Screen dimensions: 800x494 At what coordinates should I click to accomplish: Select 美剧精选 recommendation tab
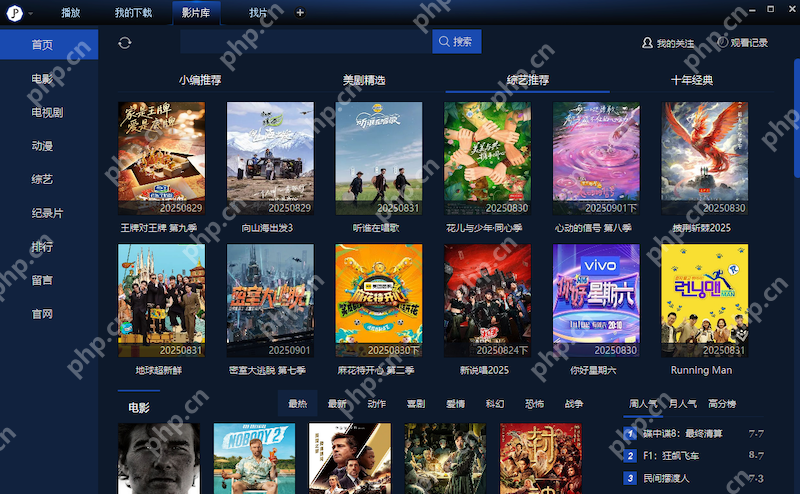click(364, 80)
